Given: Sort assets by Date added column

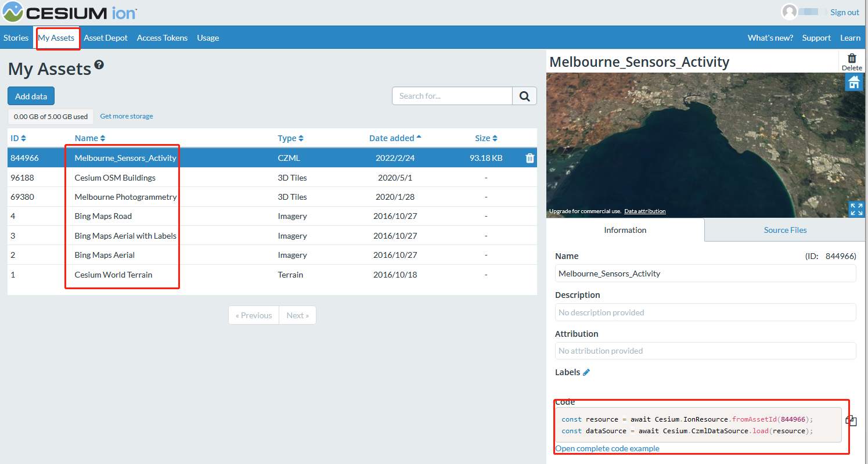Looking at the screenshot, I should pyautogui.click(x=395, y=138).
